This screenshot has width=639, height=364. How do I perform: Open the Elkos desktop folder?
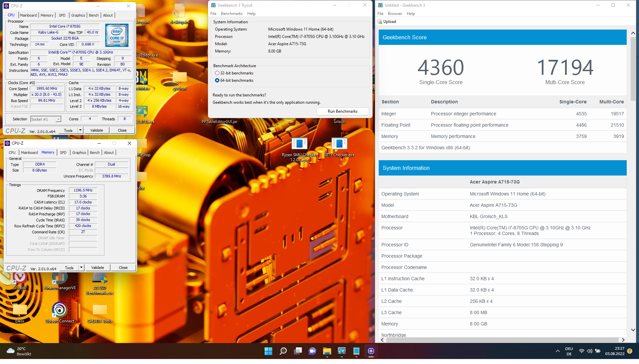(x=20, y=313)
